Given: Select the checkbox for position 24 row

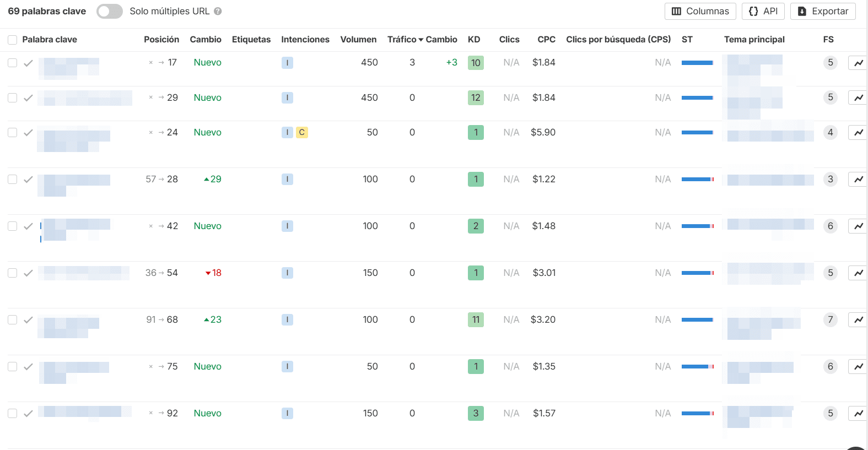Looking at the screenshot, I should (12, 133).
